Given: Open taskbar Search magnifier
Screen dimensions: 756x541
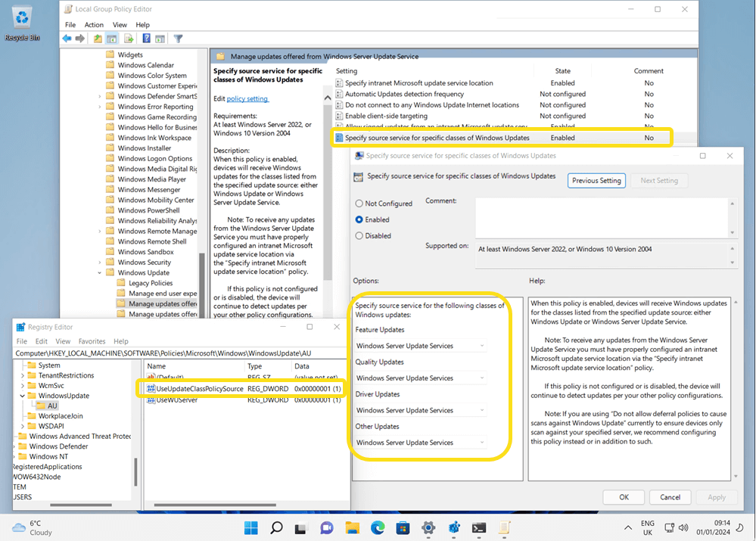Looking at the screenshot, I should click(276, 528).
